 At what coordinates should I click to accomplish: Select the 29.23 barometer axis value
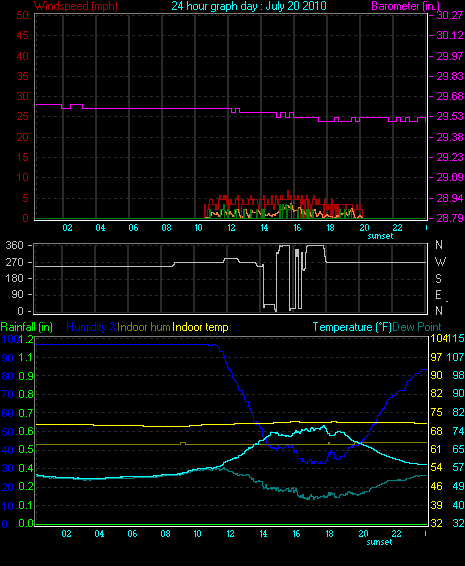tap(450, 157)
